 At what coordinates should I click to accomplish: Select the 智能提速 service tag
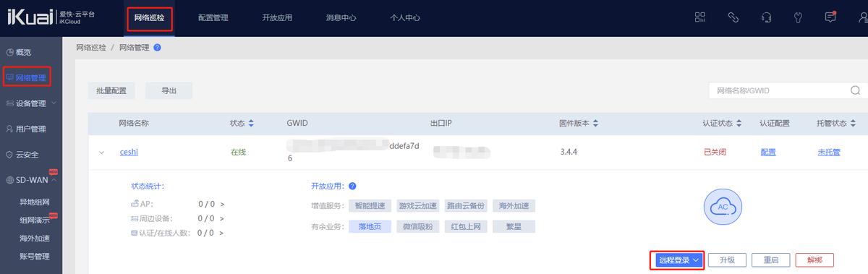(370, 206)
